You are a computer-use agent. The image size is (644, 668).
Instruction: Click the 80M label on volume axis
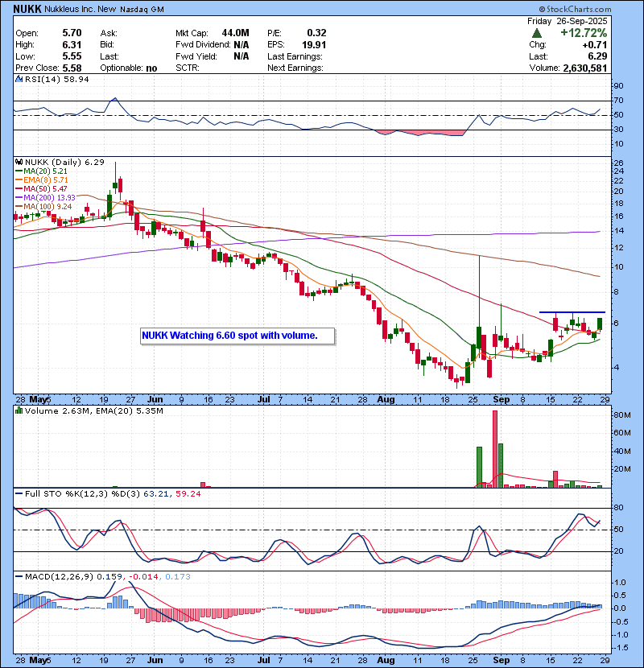tap(623, 415)
